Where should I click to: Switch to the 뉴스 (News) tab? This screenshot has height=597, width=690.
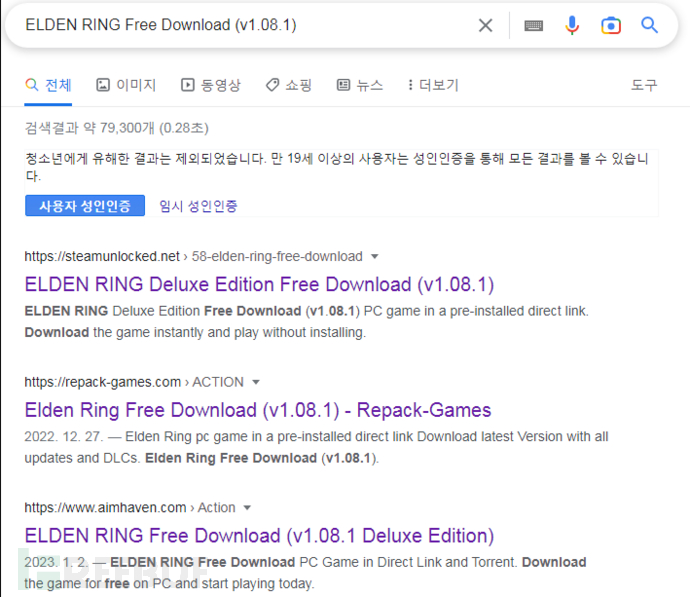pyautogui.click(x=360, y=85)
